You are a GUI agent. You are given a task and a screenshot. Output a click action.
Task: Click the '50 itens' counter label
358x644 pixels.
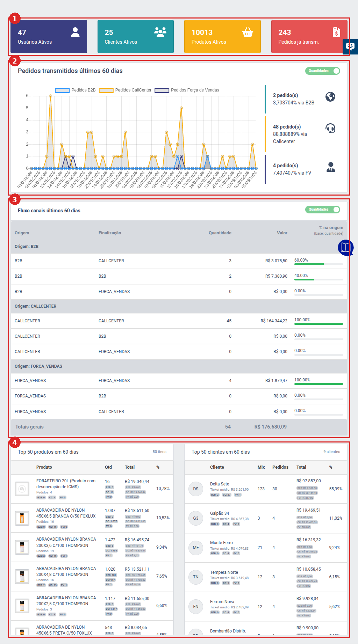pos(159,452)
